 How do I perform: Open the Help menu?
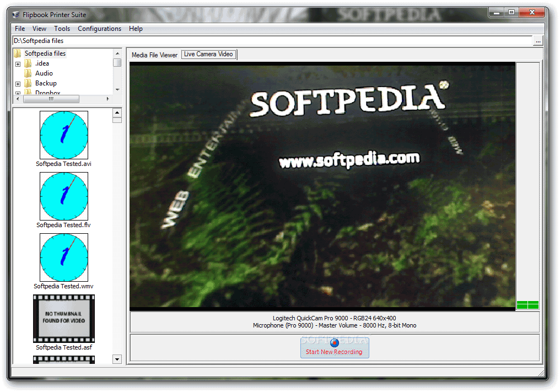pyautogui.click(x=136, y=29)
